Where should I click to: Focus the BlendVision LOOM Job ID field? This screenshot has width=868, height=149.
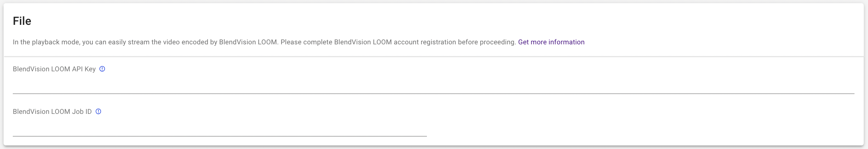pos(220,128)
